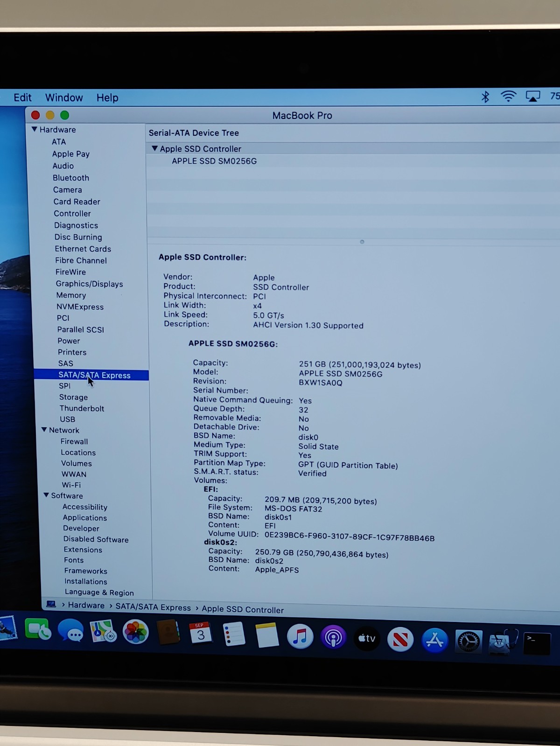Collapse the Network section triangle
This screenshot has height=746, width=560.
tap(44, 430)
